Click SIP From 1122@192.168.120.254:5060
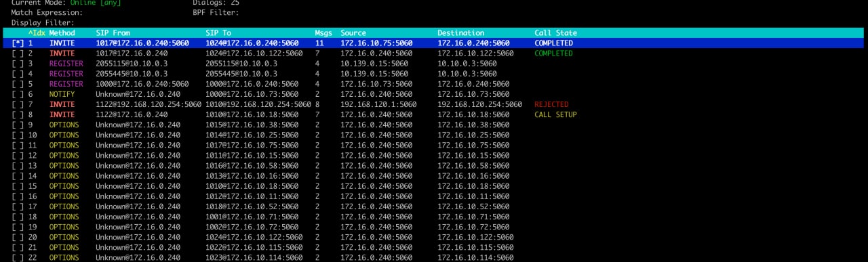868x262 pixels. [x=149, y=105]
